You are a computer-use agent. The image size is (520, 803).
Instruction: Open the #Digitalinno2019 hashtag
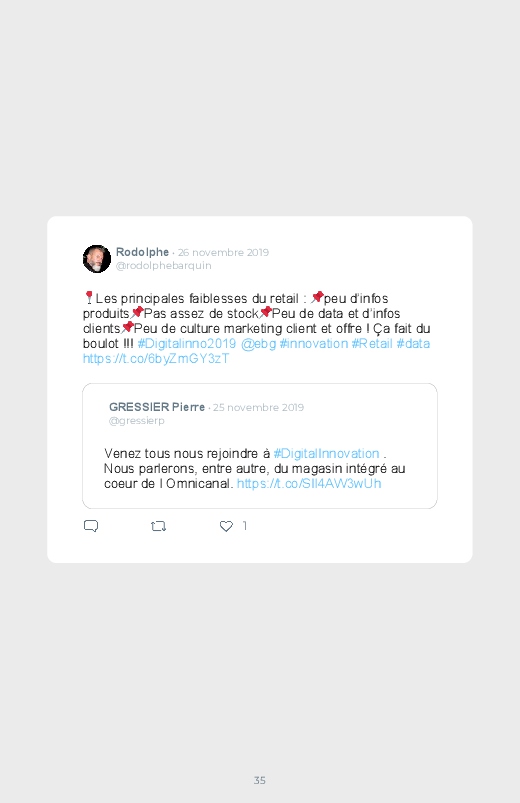pyautogui.click(x=186, y=343)
